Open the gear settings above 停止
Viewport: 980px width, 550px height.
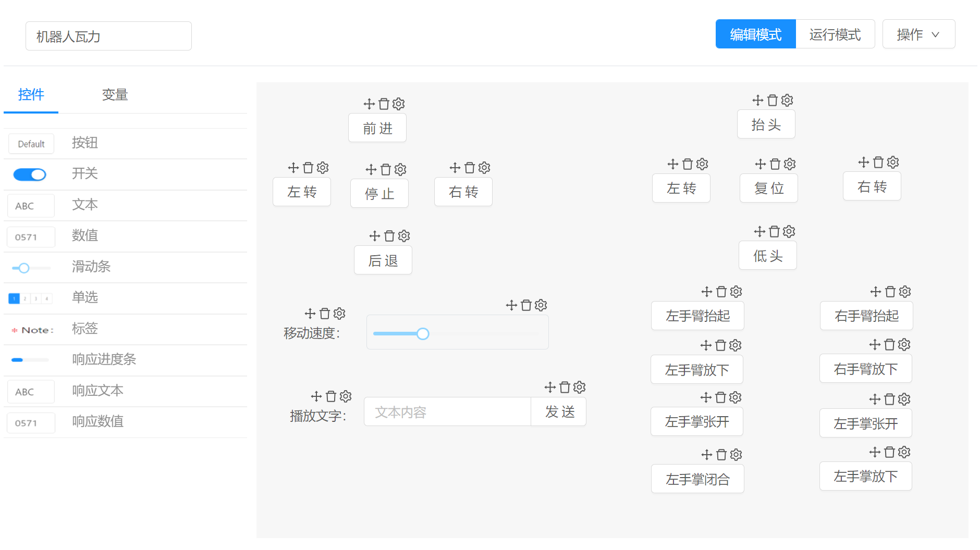400,170
